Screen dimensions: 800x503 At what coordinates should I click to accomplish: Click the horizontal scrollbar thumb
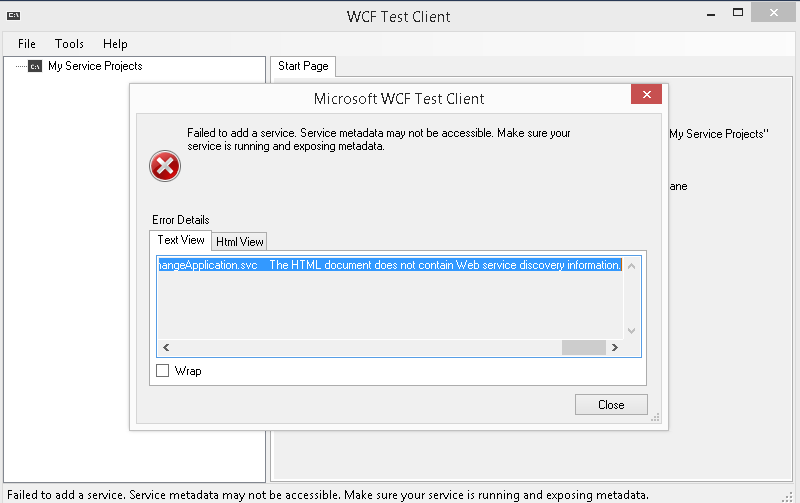click(583, 347)
